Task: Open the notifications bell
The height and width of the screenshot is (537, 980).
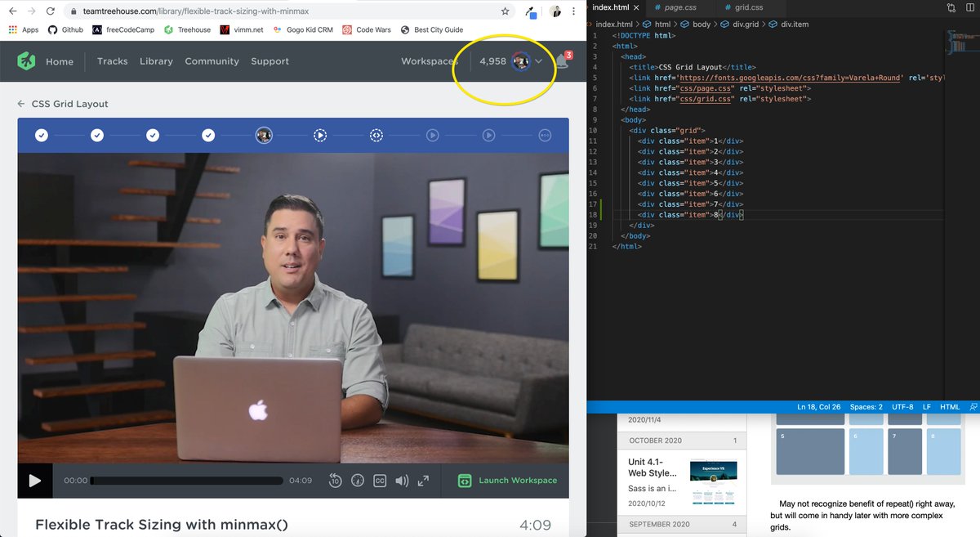Action: point(562,61)
